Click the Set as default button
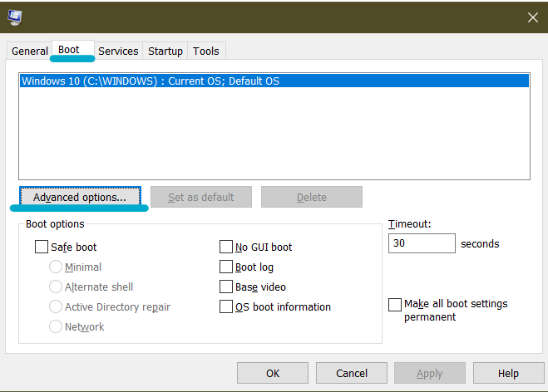The width and height of the screenshot is (548, 392). (x=201, y=197)
